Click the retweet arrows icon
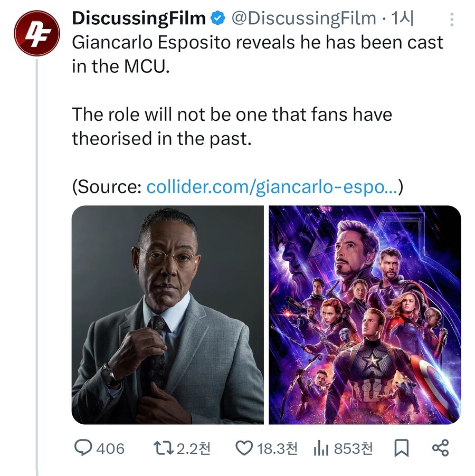The image size is (475, 476). coord(164,448)
